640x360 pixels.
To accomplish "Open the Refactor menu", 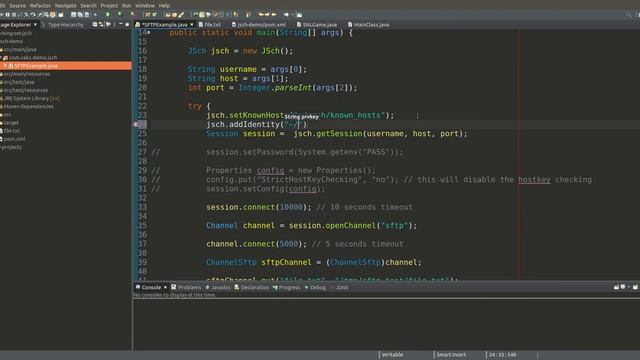I will point(40,6).
